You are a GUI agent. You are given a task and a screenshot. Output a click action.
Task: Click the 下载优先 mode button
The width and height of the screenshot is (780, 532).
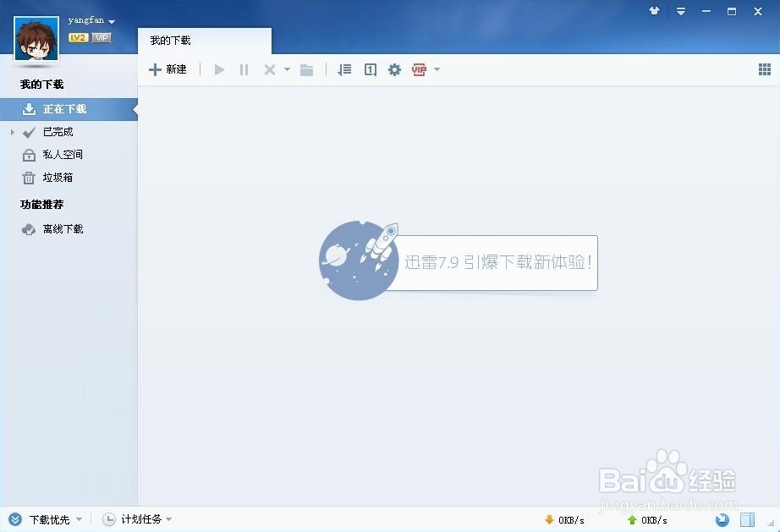[x=49, y=519]
